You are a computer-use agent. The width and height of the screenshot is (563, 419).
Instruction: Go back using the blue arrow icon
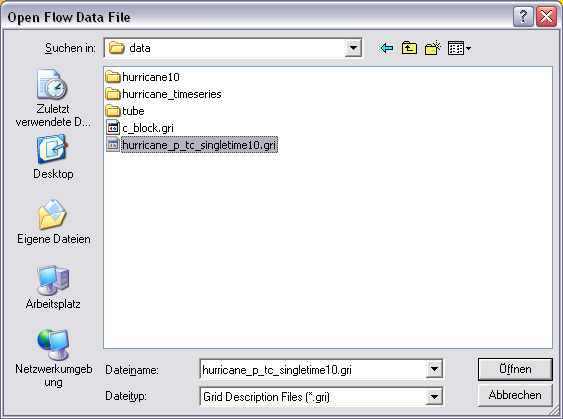pos(386,48)
